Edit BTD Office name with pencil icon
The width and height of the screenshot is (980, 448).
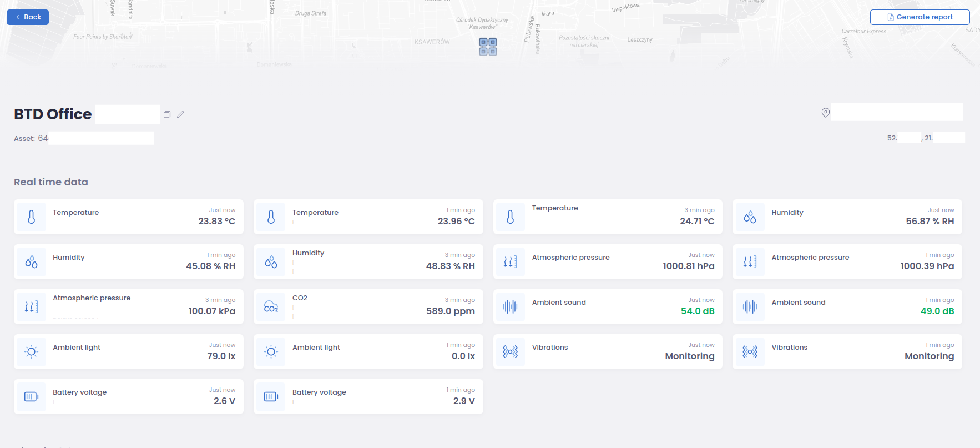(180, 114)
